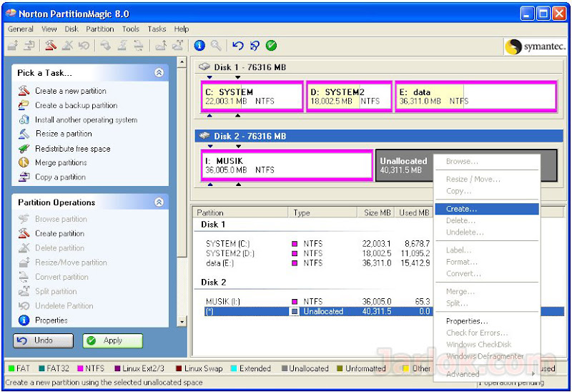
Task: Collapse the Pick a Task panel
Action: pyautogui.click(x=159, y=72)
